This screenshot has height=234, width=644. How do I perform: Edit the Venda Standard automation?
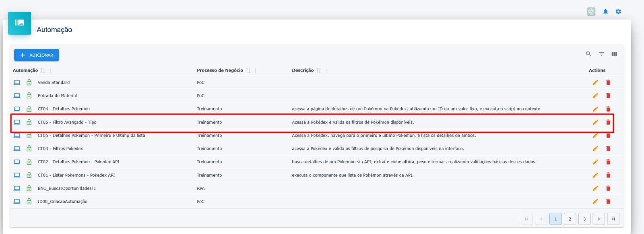[595, 83]
